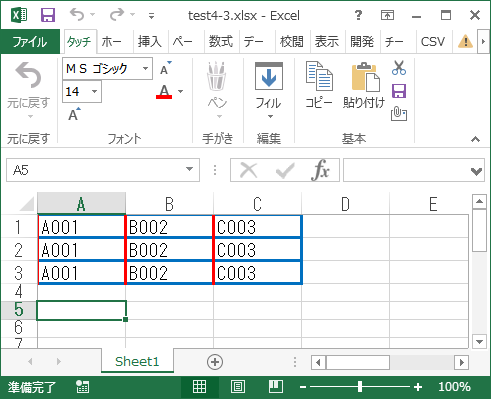Click the formula bar Cancel X
Image resolution: width=491 pixels, height=399 pixels.
tap(249, 170)
